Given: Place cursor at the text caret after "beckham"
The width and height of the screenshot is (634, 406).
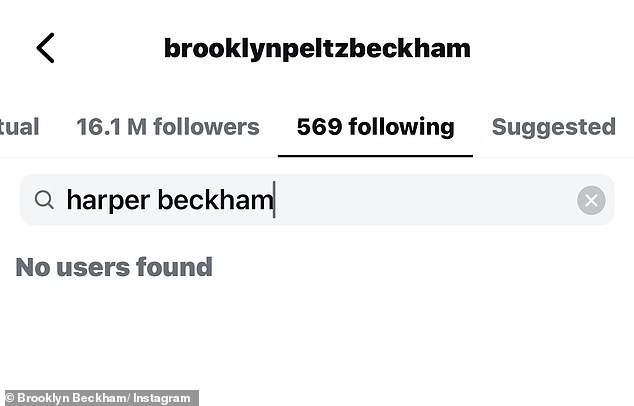Looking at the screenshot, I should (274, 200).
